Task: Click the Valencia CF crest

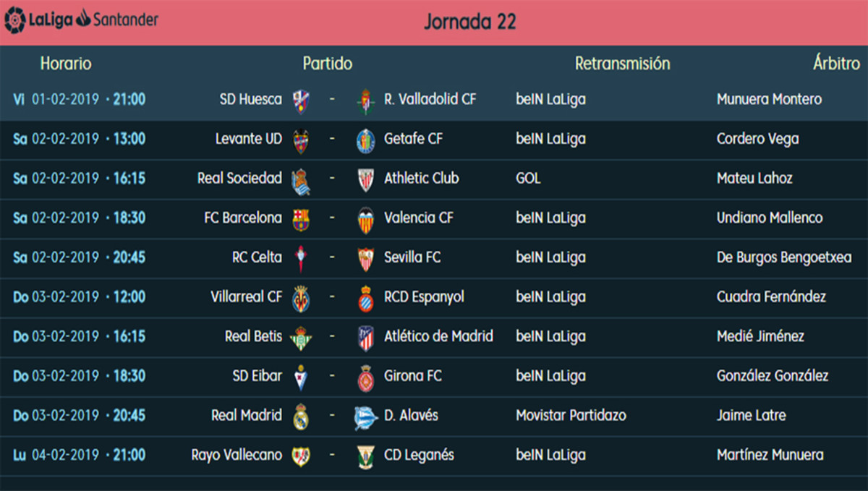Action: point(366,220)
